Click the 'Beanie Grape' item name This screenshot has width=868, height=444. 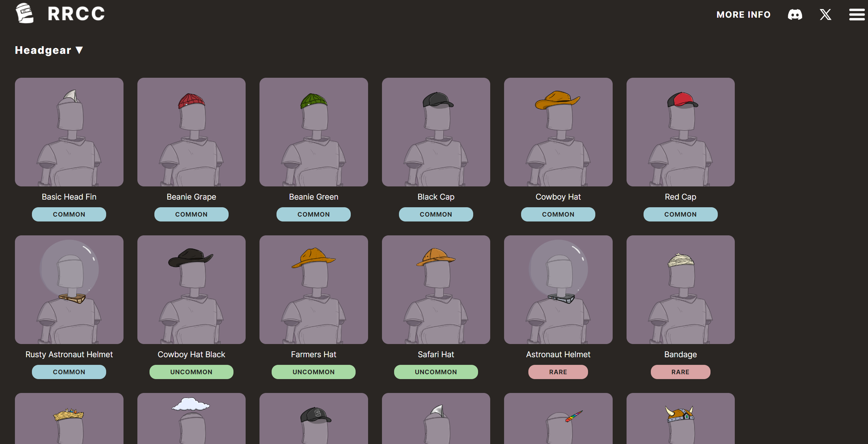[192, 197]
